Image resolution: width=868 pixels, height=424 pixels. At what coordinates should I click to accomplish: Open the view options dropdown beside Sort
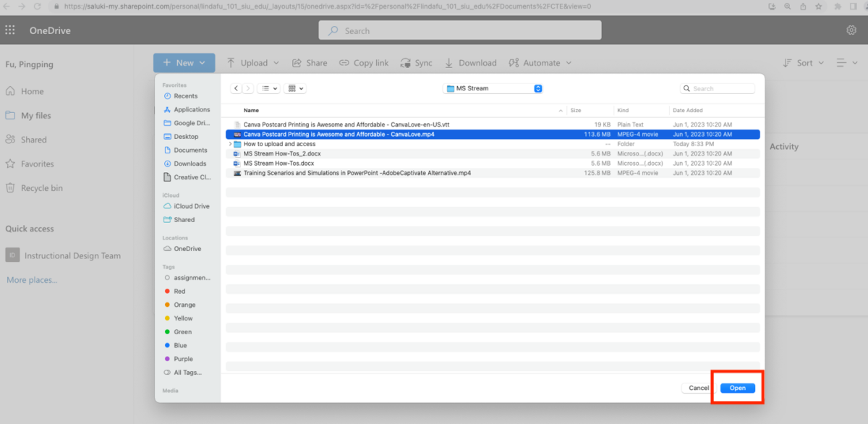click(846, 63)
